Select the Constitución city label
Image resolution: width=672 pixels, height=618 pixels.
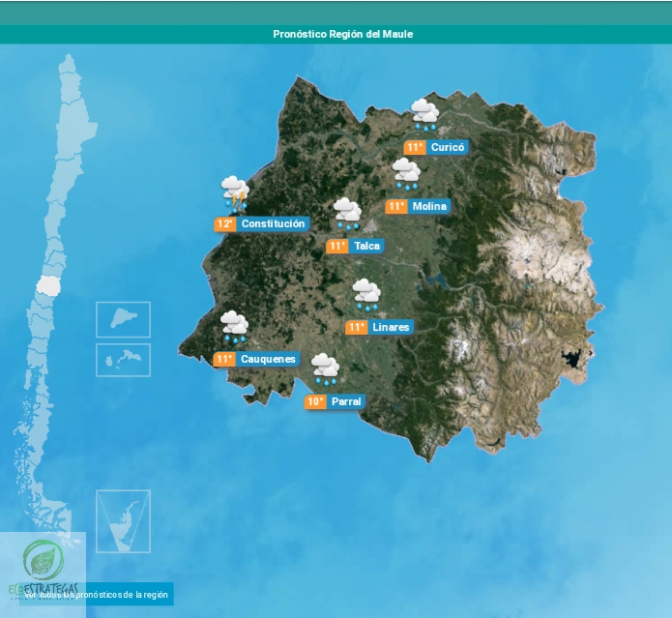tap(273, 224)
